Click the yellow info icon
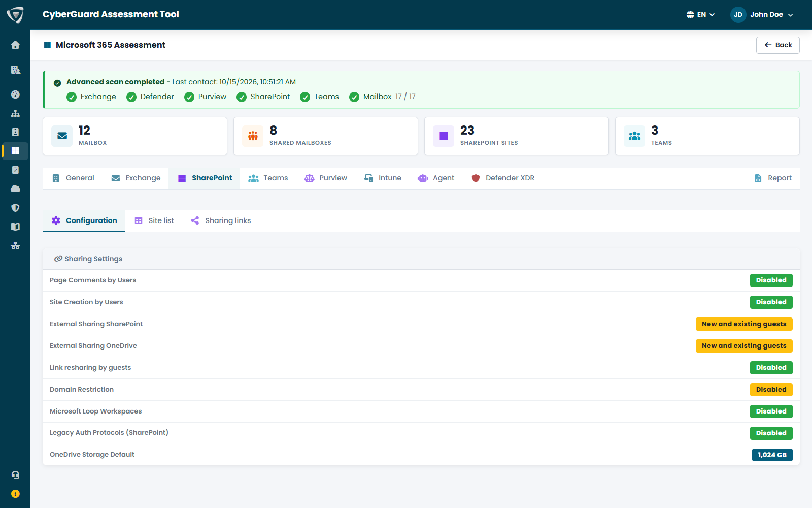The image size is (812, 508). (x=15, y=494)
